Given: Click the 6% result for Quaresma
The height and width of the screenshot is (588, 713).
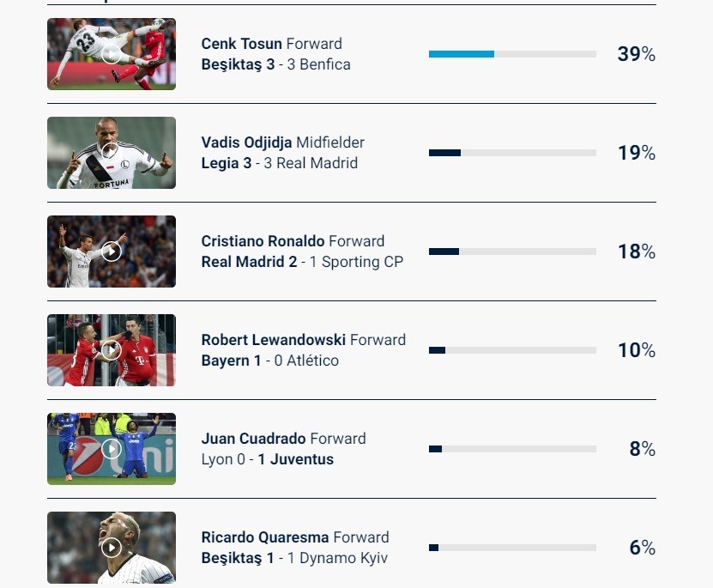Looking at the screenshot, I should pos(642,548).
